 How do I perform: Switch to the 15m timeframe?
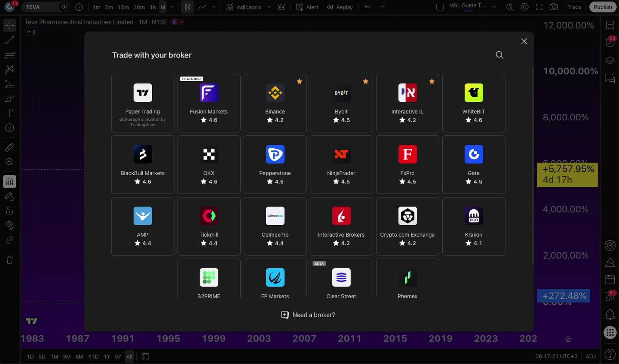coord(123,7)
